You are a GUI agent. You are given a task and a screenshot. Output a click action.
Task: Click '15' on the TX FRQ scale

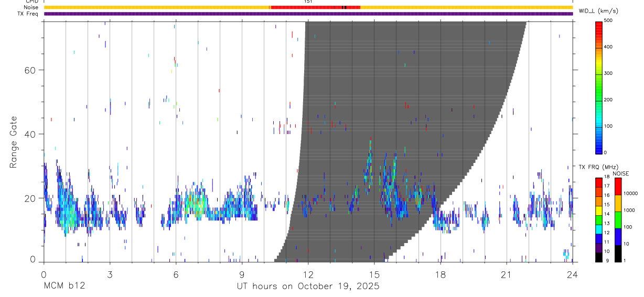[x=607, y=205]
